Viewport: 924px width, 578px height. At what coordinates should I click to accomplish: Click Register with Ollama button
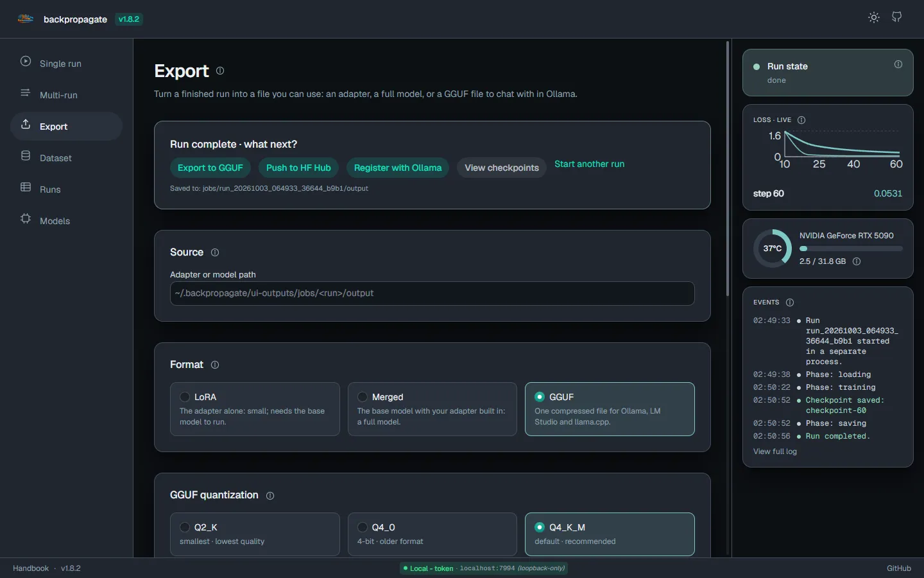398,168
